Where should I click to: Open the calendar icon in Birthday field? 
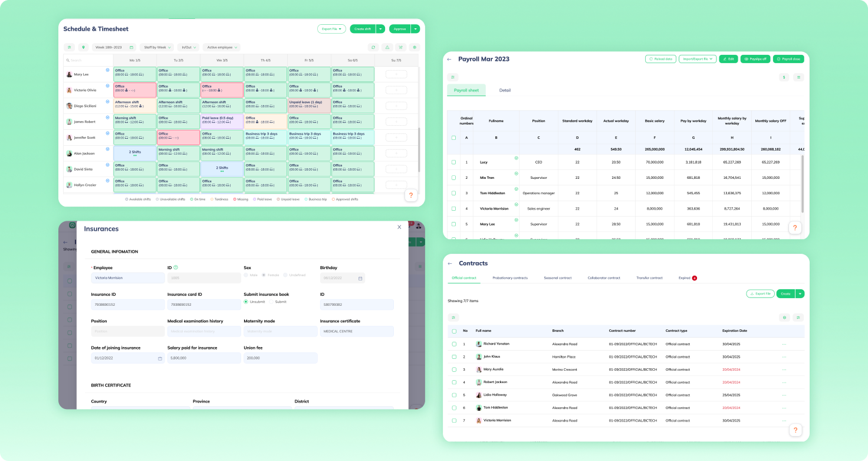[x=360, y=278]
